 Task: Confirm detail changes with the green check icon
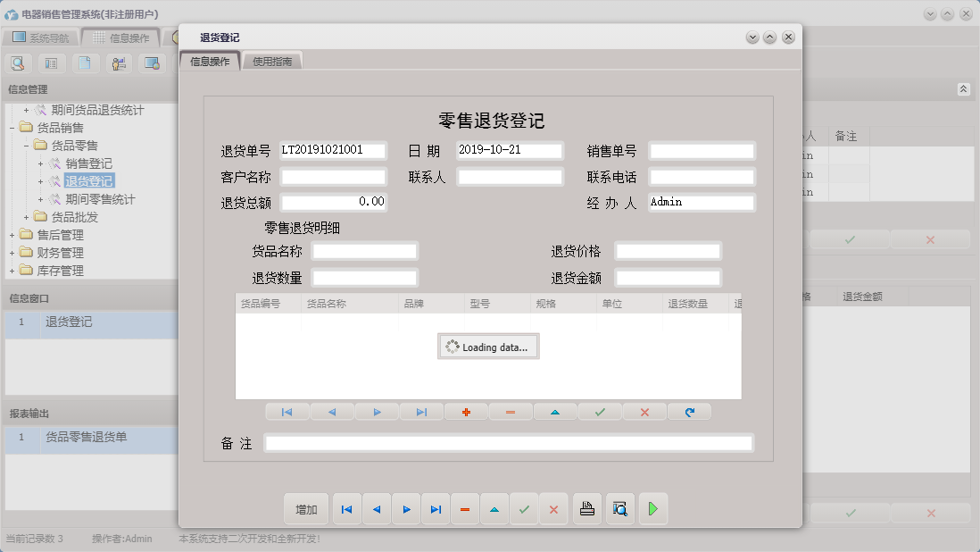click(600, 412)
